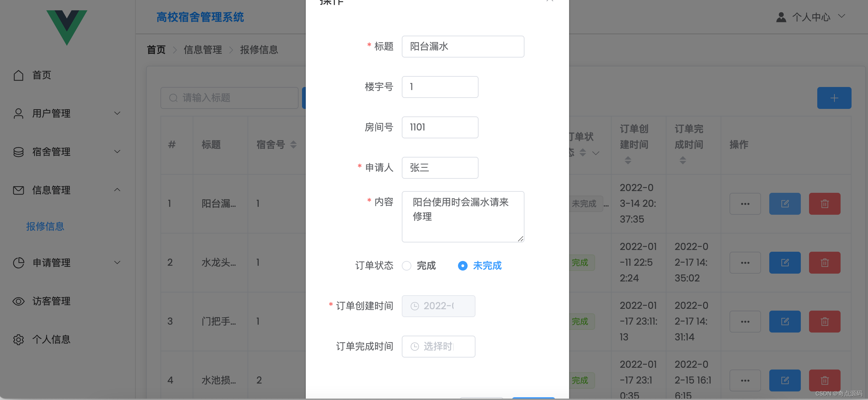This screenshot has height=400, width=868.
Task: Go to 首页 in sidebar
Action: 41,75
